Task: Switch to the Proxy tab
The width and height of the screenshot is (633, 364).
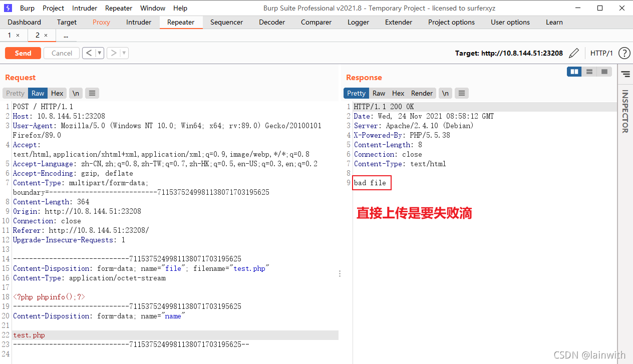Action: click(101, 22)
